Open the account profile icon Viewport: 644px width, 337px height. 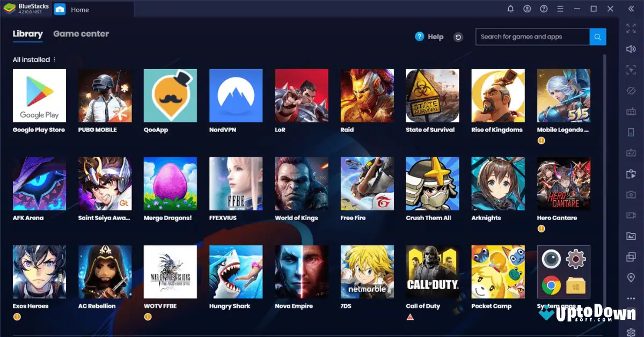(x=527, y=9)
